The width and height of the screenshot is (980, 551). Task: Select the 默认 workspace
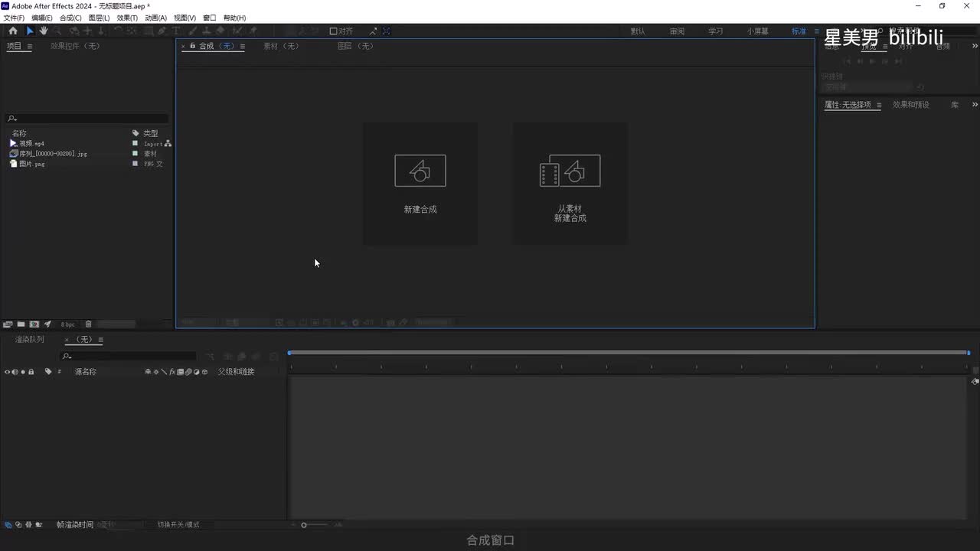(638, 31)
